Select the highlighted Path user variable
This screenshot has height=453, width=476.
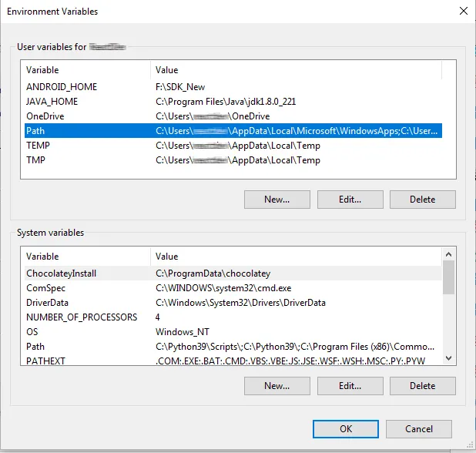tap(233, 130)
